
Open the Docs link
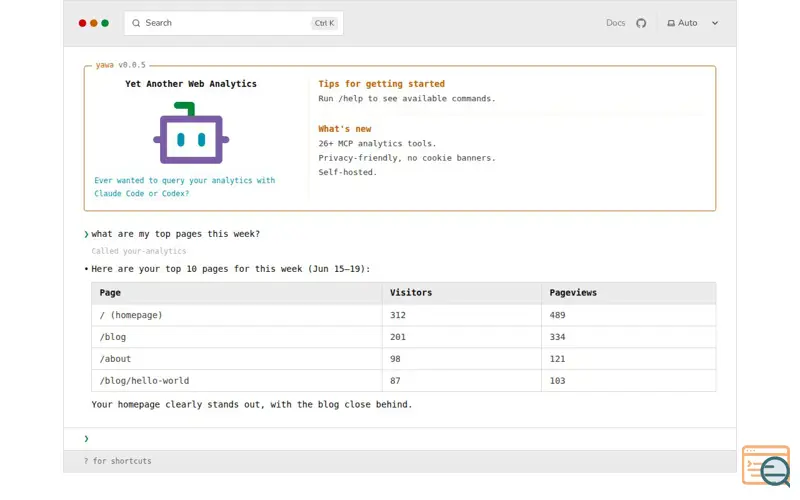click(x=615, y=23)
